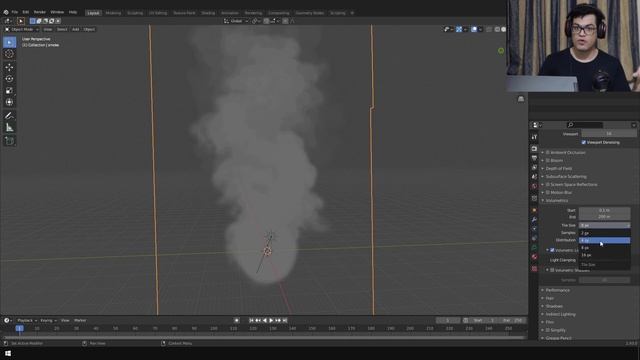
Task: Open the Render menu
Action: 40,12
